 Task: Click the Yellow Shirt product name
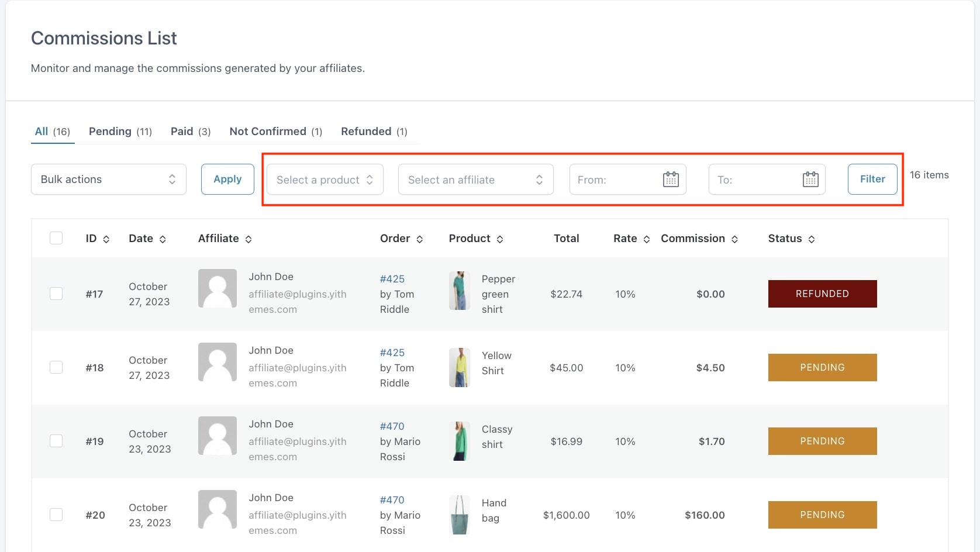[x=496, y=363]
